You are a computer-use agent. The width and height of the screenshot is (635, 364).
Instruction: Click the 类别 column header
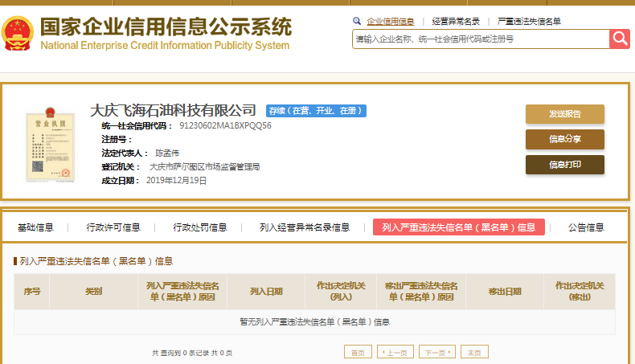pos(93,292)
